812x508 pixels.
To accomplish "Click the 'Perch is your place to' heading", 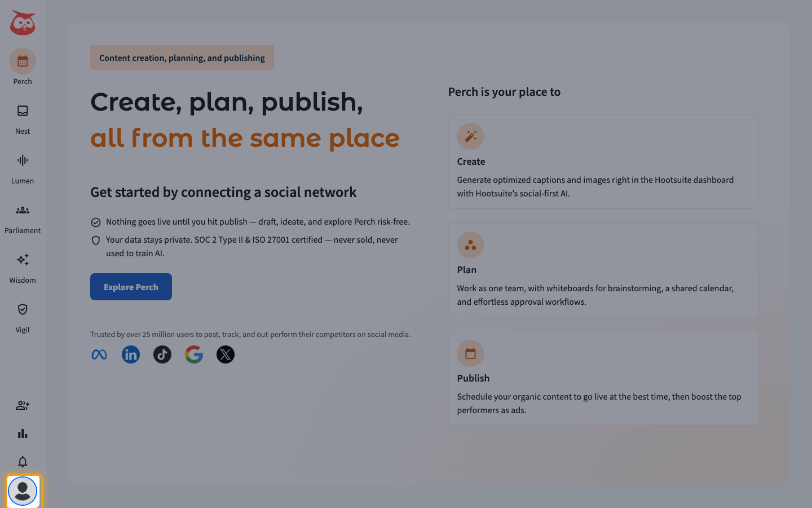I will [x=505, y=92].
